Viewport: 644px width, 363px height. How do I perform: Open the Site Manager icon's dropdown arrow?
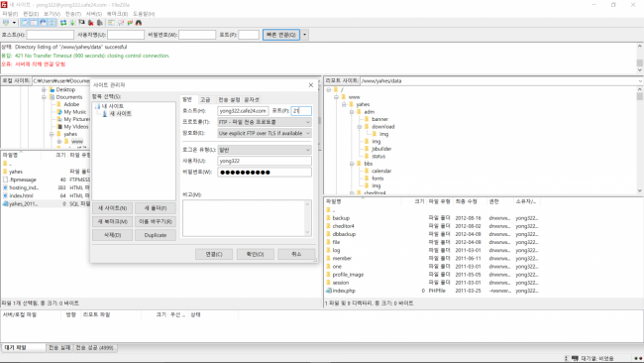tap(15, 23)
